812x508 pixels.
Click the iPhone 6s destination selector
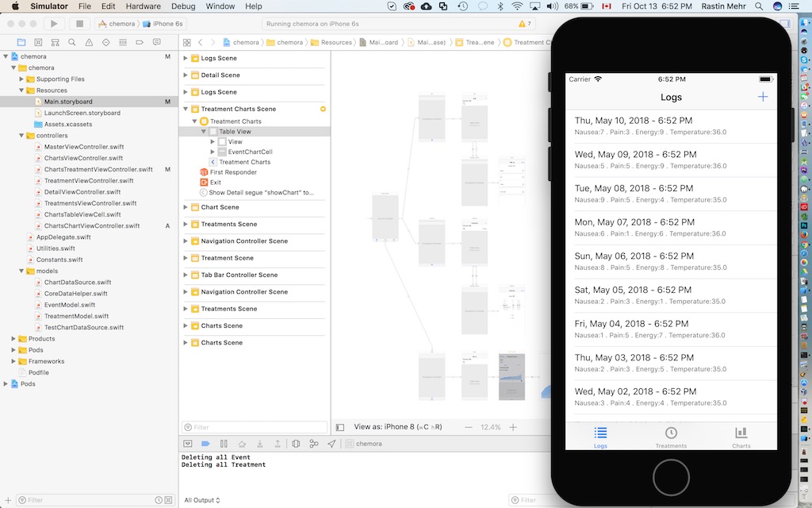click(x=163, y=24)
